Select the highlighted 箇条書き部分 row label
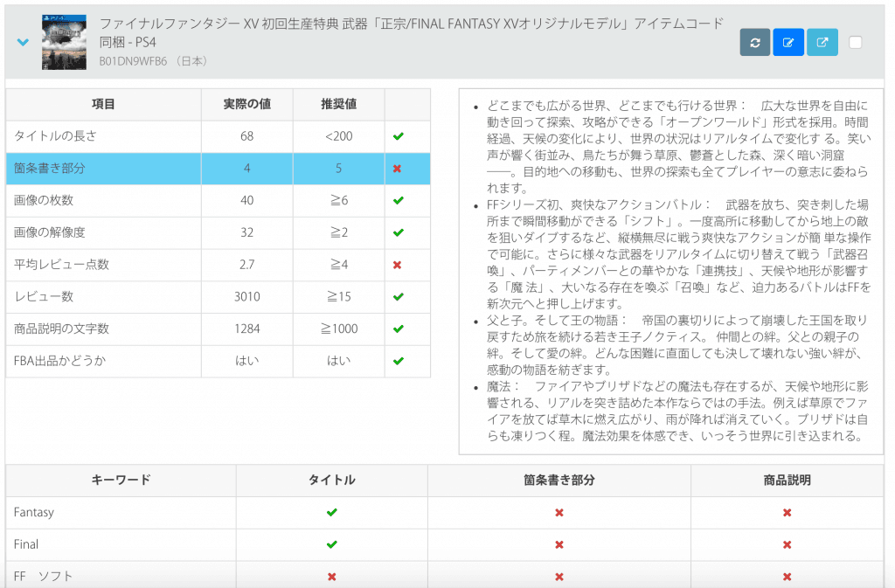The width and height of the screenshot is (895, 588). tap(50, 169)
